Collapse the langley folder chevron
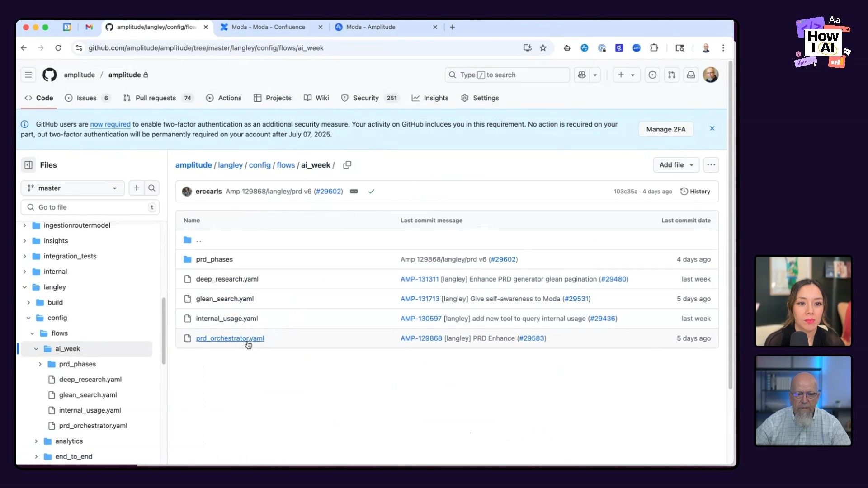Image resolution: width=868 pixels, height=488 pixels. point(25,287)
